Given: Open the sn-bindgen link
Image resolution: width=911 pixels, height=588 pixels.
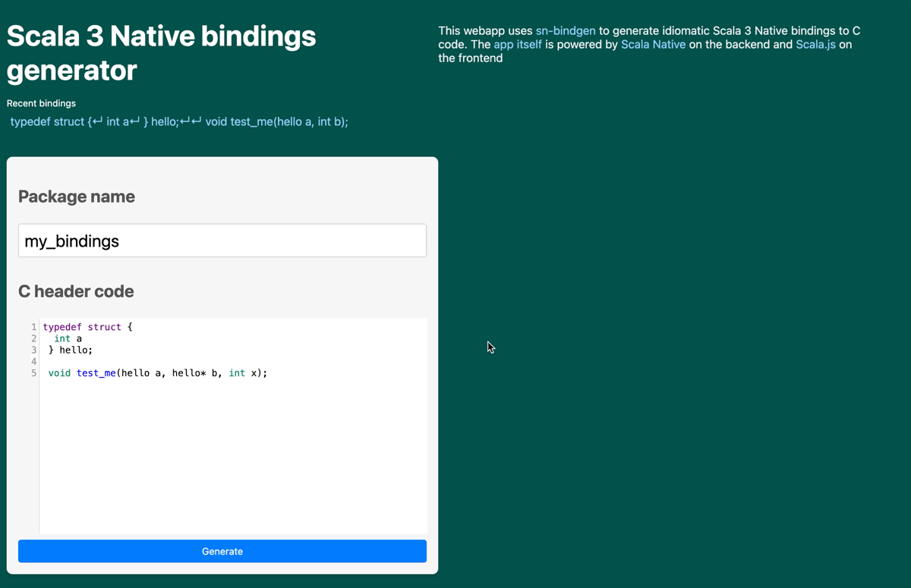Looking at the screenshot, I should [x=565, y=31].
